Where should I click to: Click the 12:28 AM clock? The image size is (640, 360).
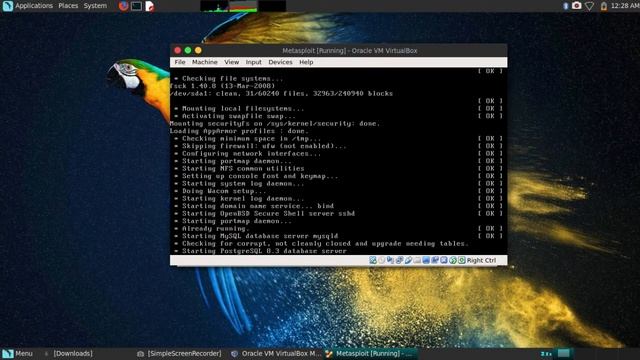point(625,6)
